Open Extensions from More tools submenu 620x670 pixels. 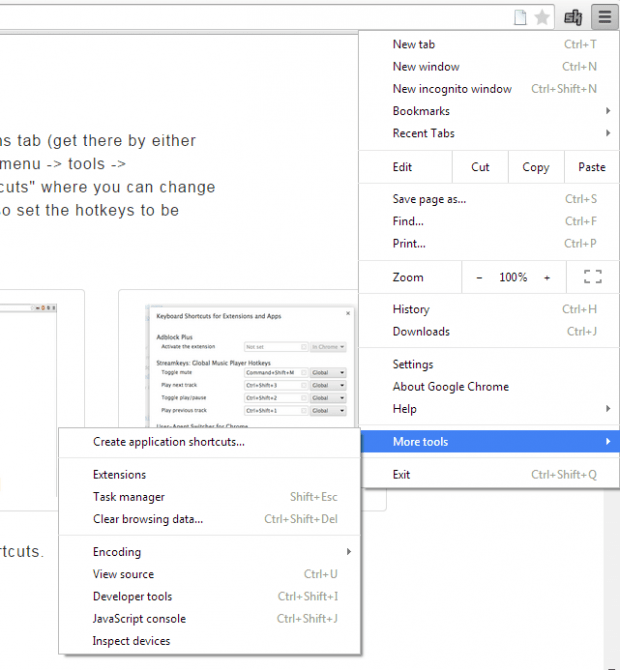pos(209,475)
